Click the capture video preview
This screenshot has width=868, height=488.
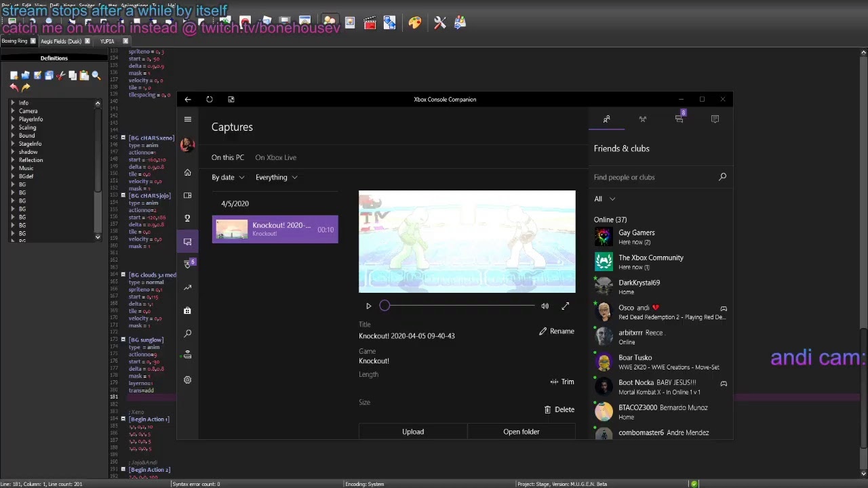(x=467, y=242)
